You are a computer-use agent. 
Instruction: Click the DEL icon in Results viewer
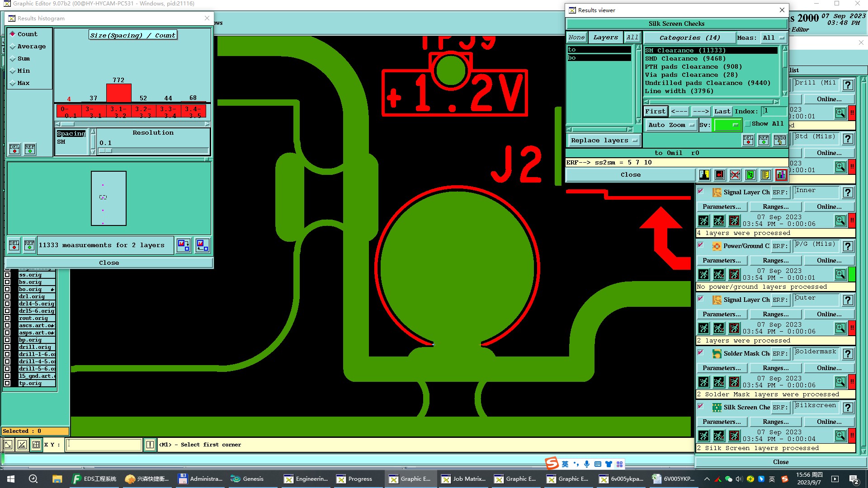748,140
